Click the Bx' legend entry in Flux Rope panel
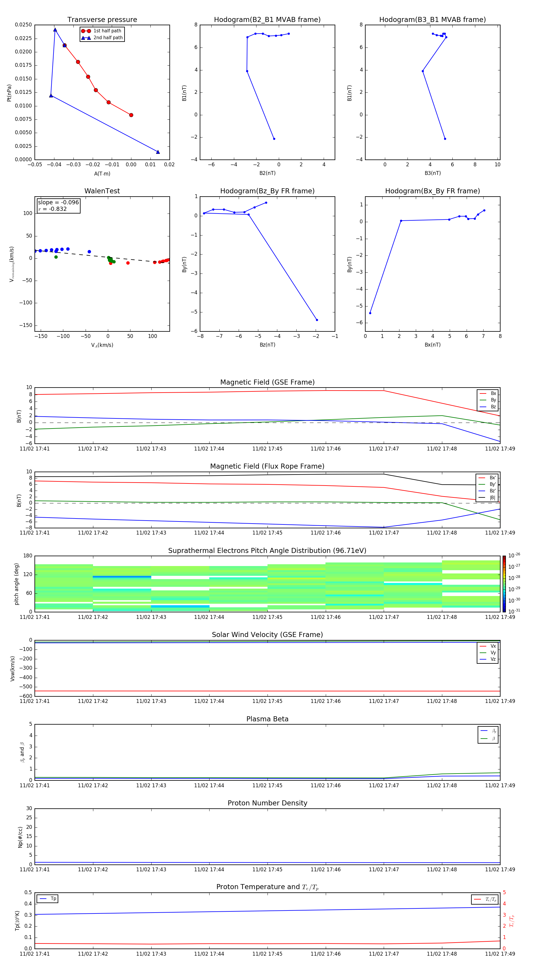Viewport: 535px width, 980px height. [487, 478]
